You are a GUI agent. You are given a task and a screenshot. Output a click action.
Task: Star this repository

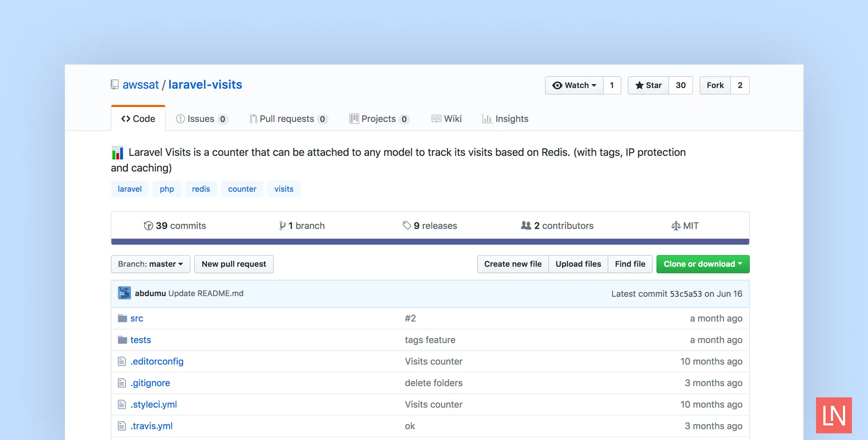click(x=648, y=85)
